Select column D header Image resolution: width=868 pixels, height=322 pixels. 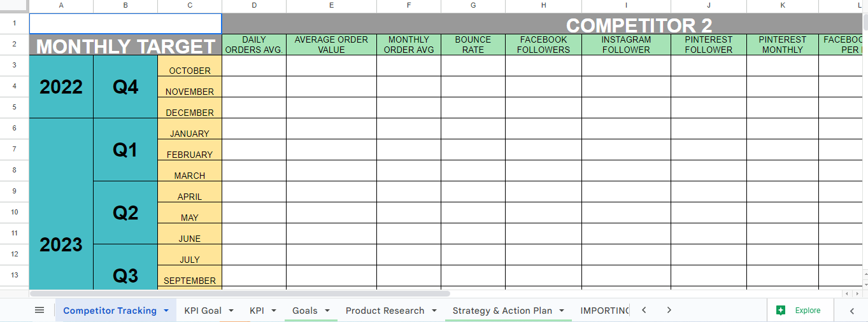tap(254, 6)
